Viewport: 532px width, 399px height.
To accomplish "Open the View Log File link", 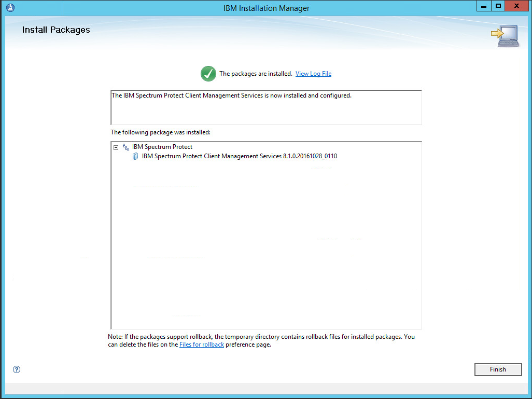I will (x=313, y=74).
